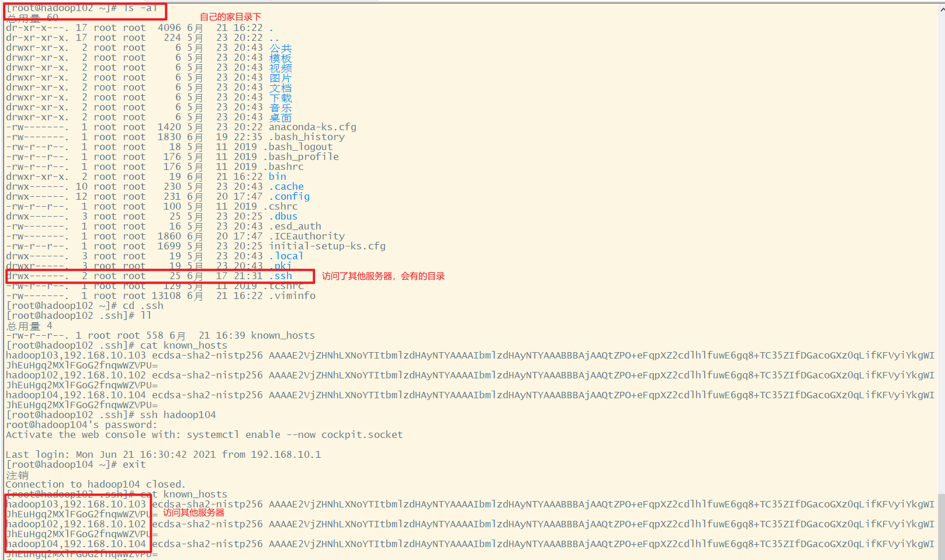The height and width of the screenshot is (560, 945).
Task: Select the 音乐 directory entry
Action: (281, 107)
